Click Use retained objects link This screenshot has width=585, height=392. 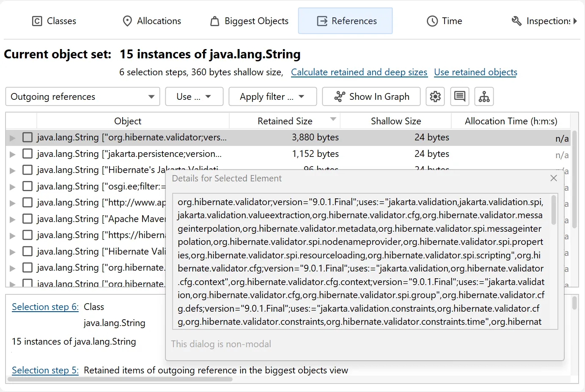(475, 72)
